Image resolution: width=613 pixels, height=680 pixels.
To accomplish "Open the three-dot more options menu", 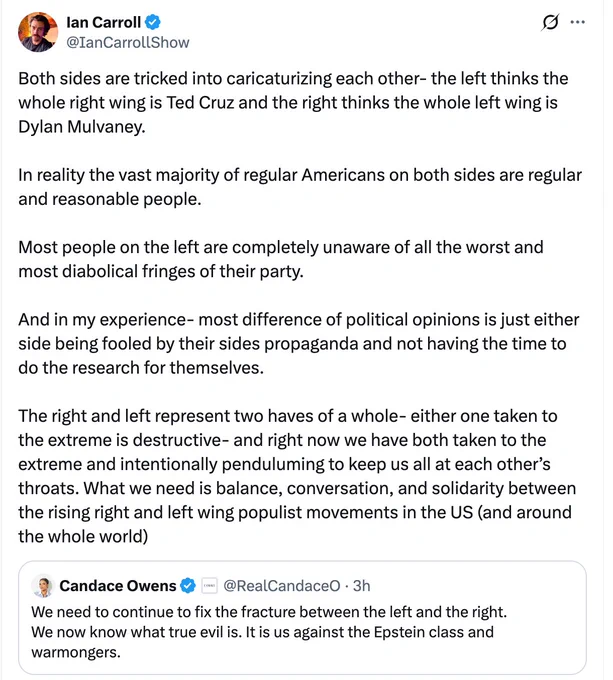I will (x=577, y=22).
